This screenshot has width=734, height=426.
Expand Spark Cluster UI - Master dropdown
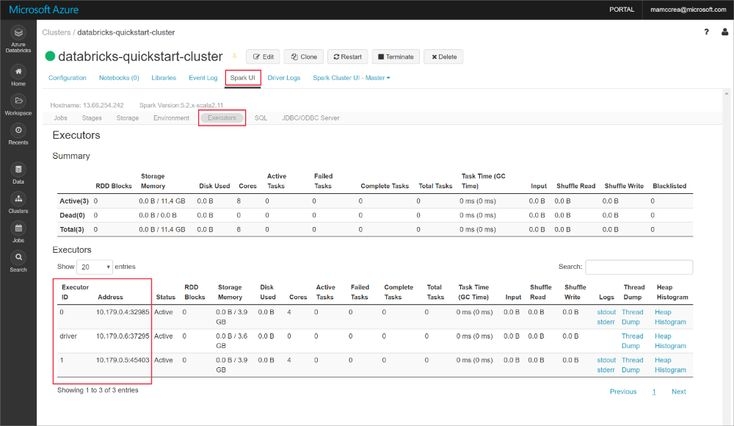[351, 78]
